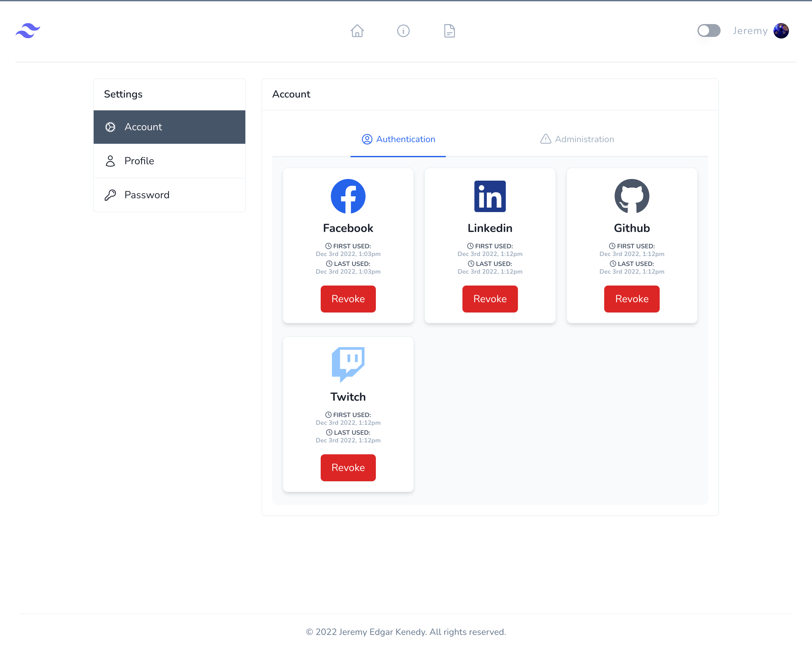812x650 pixels.
Task: Revoke the Twitch connection
Action: 348,468
